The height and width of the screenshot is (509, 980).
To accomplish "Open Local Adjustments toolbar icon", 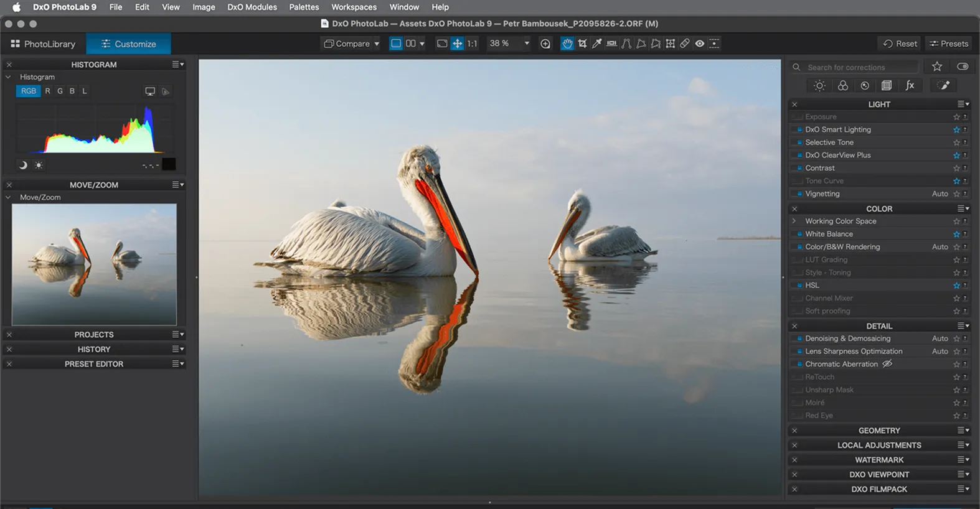I will point(714,44).
